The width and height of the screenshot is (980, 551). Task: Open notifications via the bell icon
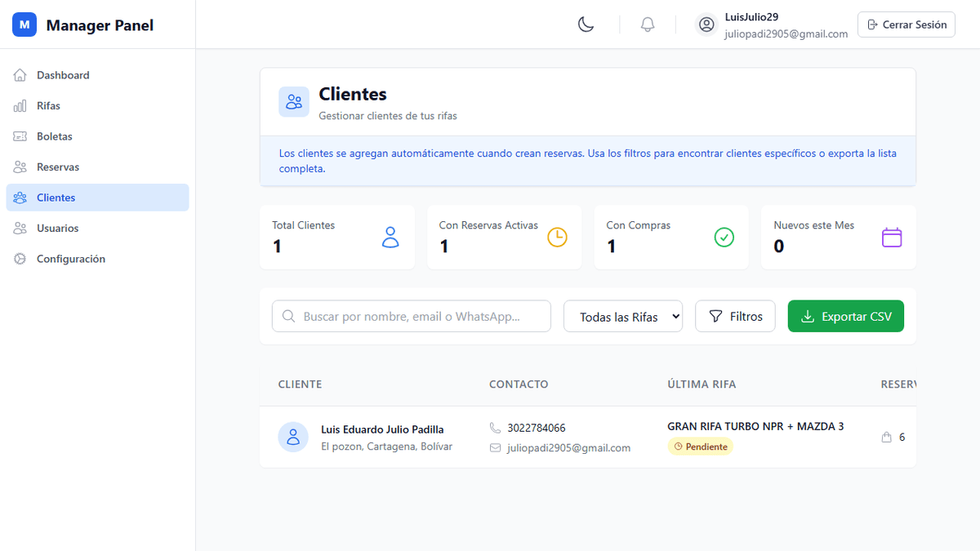(x=648, y=24)
